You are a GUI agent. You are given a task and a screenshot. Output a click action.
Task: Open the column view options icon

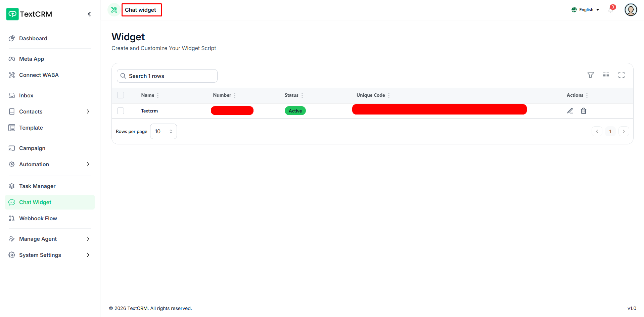click(606, 75)
